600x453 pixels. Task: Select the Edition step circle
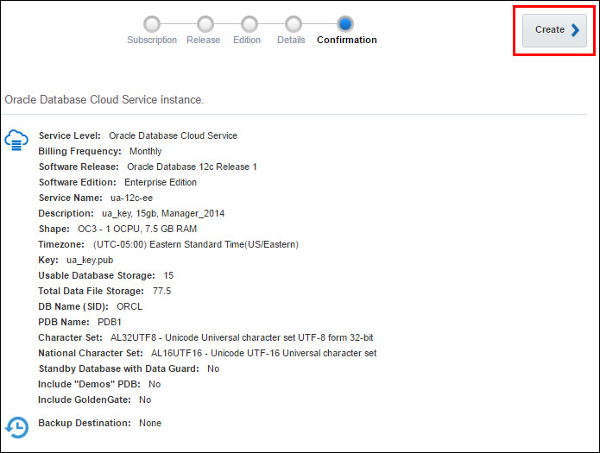click(249, 23)
